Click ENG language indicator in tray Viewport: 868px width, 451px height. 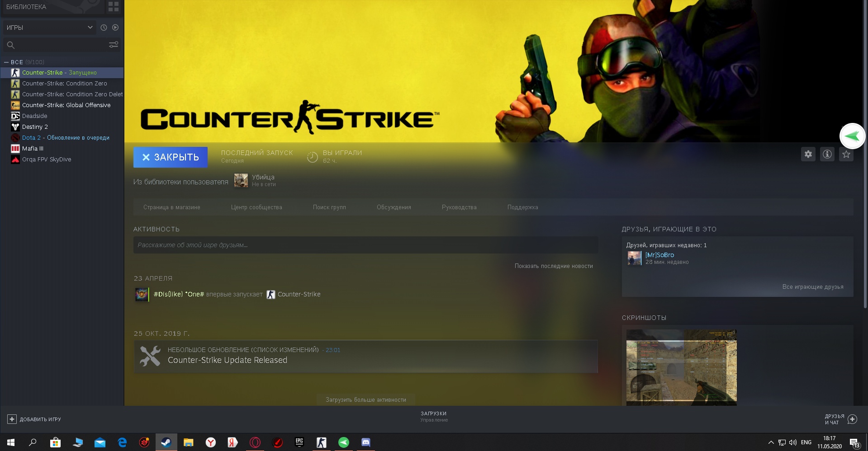pos(806,442)
